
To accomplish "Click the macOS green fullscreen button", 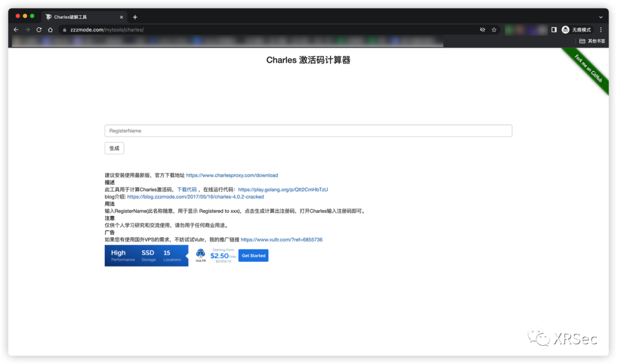I will click(x=32, y=16).
